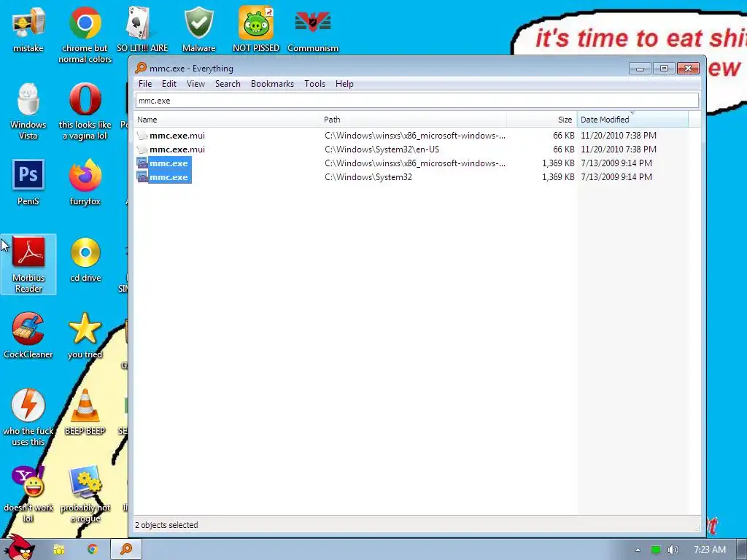Open the Chrome taskbar icon
Screen dimensions: 747x560
93,550
